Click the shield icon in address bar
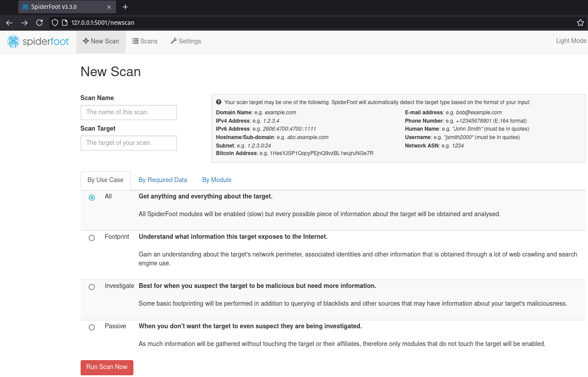Viewport: 588px width, 377px height. [x=55, y=23]
